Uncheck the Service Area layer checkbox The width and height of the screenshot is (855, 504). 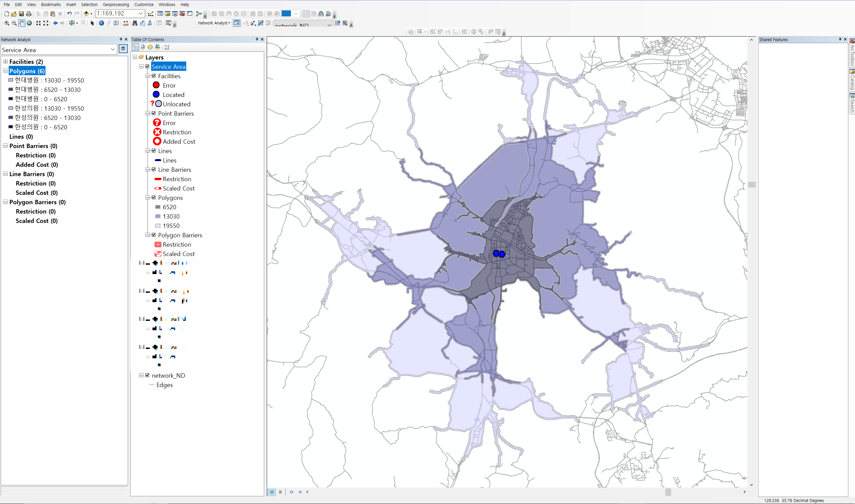tap(147, 67)
